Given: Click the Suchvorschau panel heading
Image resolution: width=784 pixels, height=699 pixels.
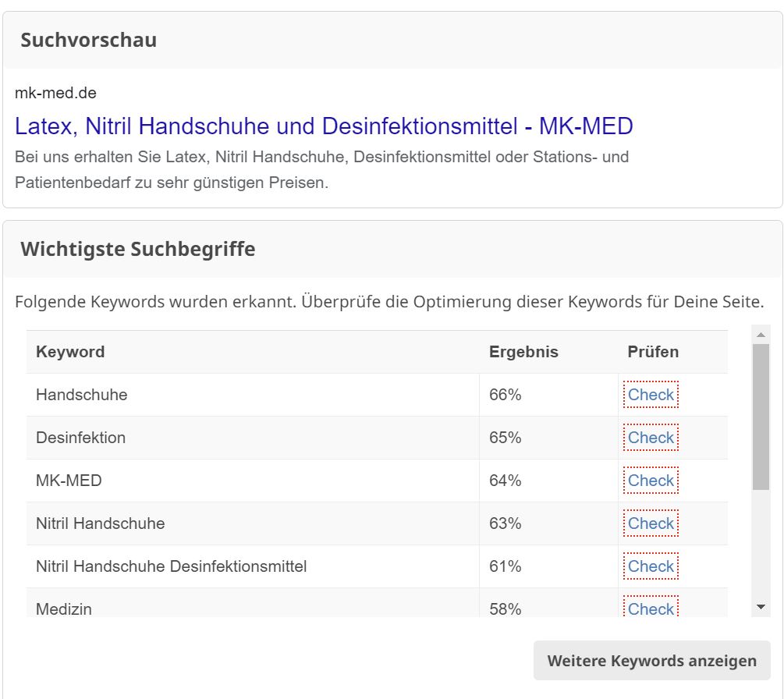Looking at the screenshot, I should (x=88, y=40).
